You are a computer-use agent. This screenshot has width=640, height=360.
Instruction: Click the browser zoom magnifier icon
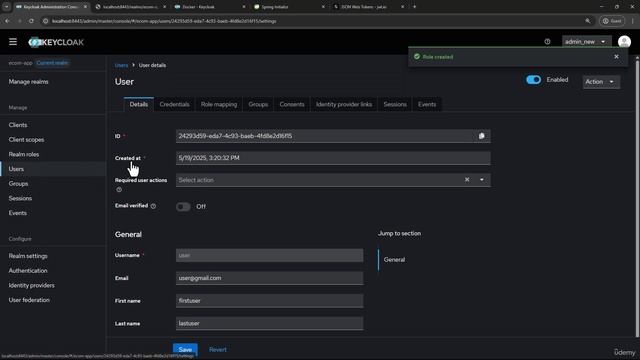[x=588, y=21]
